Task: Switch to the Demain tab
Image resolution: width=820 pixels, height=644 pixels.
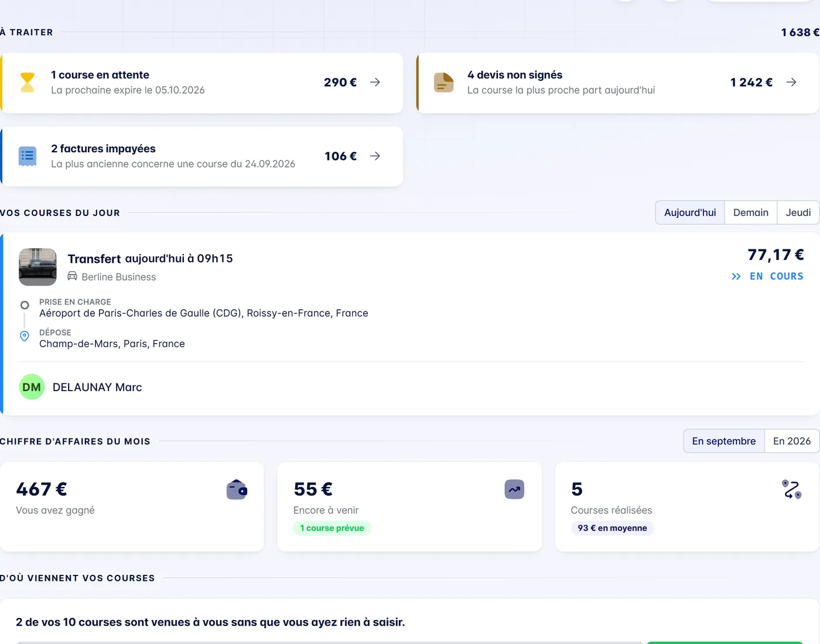Action: [751, 213]
